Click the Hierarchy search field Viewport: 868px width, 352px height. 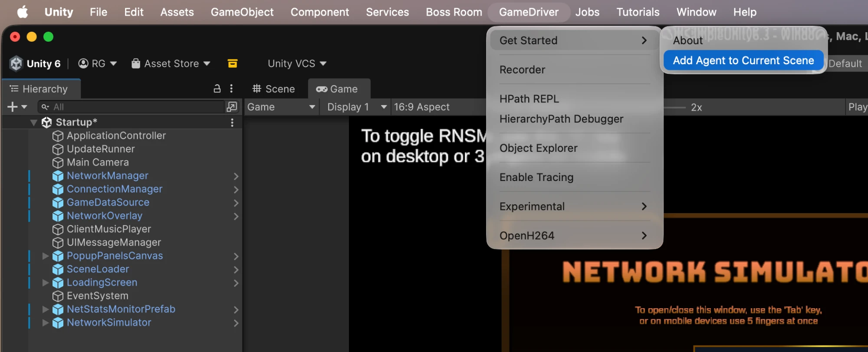click(x=132, y=107)
